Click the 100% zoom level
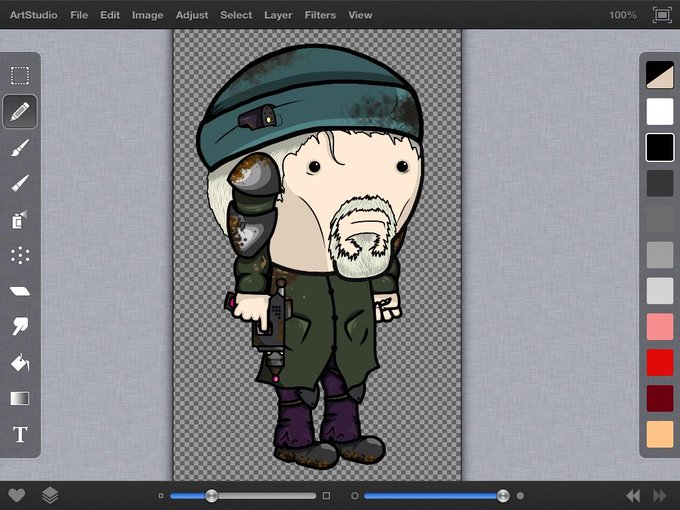The height and width of the screenshot is (510, 680). (622, 15)
